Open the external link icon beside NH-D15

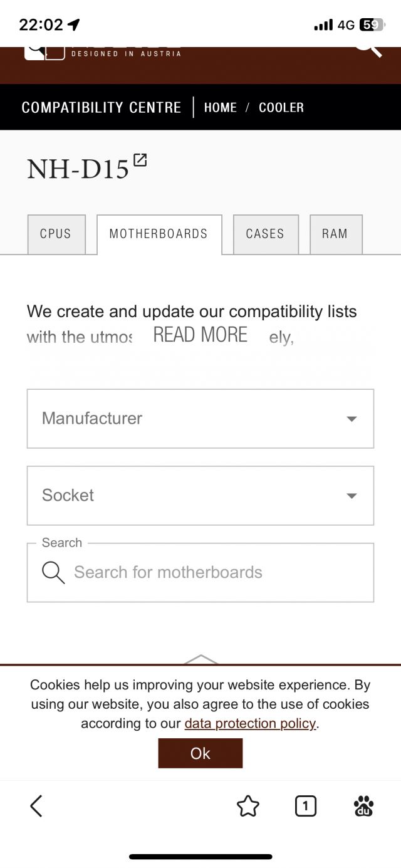click(x=140, y=160)
